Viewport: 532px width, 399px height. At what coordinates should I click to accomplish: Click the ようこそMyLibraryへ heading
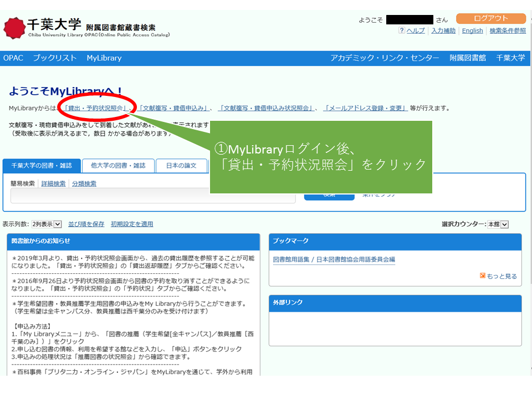click(65, 91)
